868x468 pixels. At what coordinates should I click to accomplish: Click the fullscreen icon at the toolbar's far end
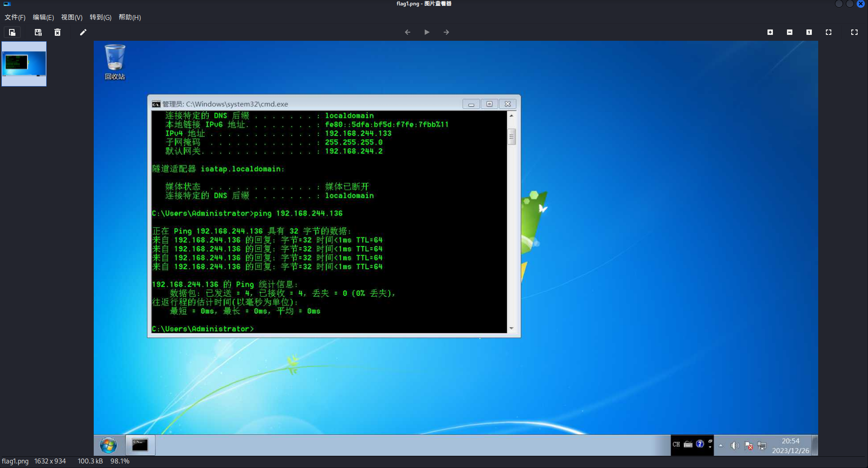pyautogui.click(x=854, y=32)
